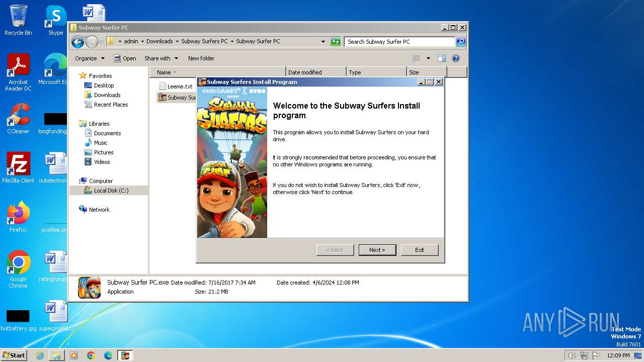Image resolution: width=644 pixels, height=362 pixels.
Task: Go back in the Explorer window
Action: coord(77,42)
